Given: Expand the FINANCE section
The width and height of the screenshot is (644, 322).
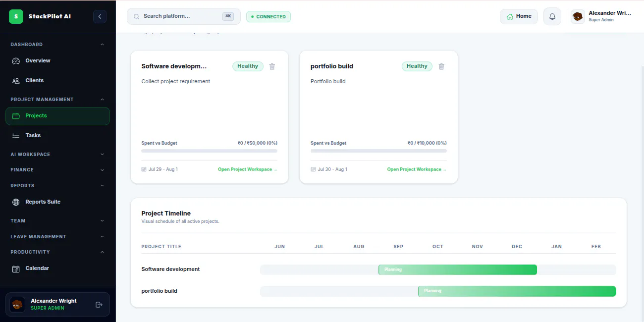Looking at the screenshot, I should (x=103, y=170).
